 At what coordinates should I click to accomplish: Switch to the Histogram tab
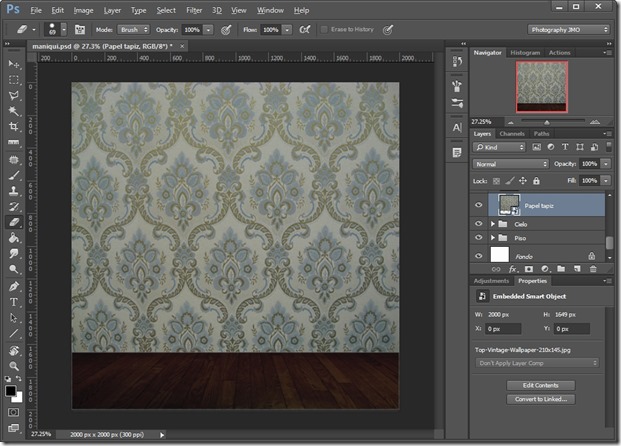pos(525,53)
